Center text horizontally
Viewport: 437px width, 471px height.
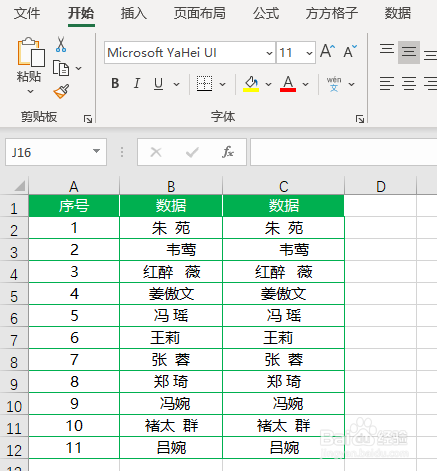point(409,83)
